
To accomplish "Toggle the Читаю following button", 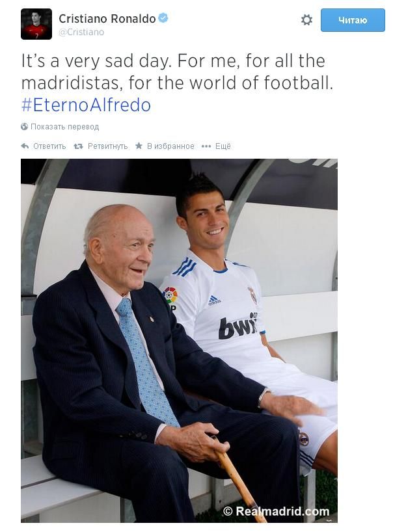I will pyautogui.click(x=353, y=20).
